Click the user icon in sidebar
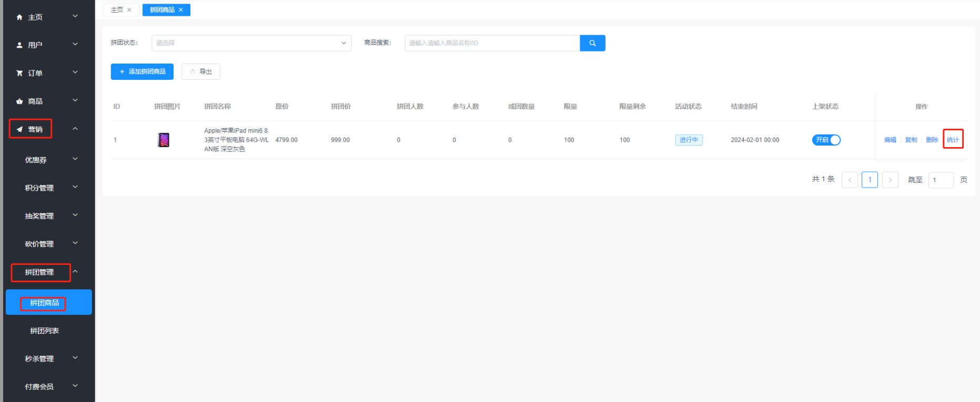 [19, 45]
